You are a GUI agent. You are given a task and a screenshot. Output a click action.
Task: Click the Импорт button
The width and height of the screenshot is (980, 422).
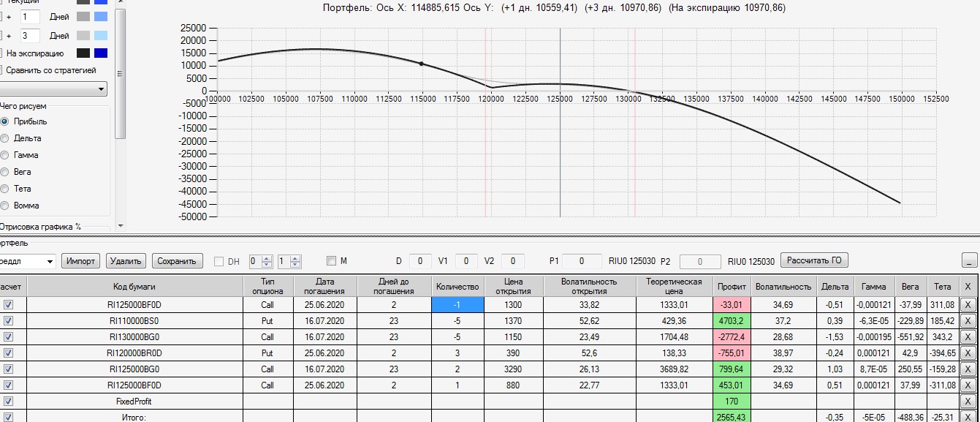(81, 261)
